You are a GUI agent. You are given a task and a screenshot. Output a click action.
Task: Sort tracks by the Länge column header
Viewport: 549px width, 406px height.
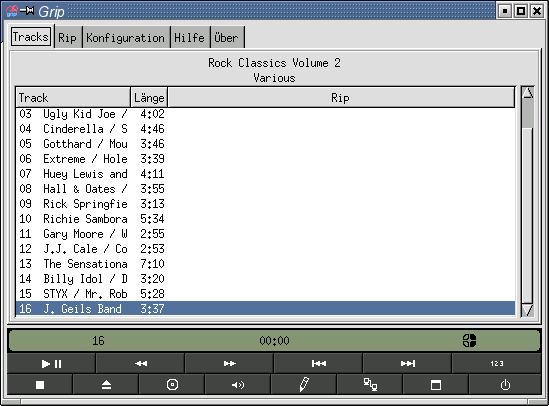(x=149, y=98)
